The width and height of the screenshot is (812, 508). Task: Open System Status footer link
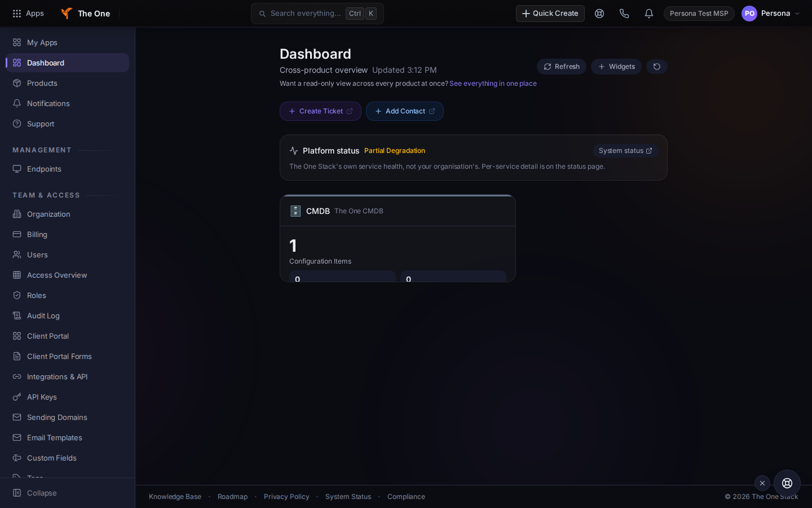pos(348,497)
